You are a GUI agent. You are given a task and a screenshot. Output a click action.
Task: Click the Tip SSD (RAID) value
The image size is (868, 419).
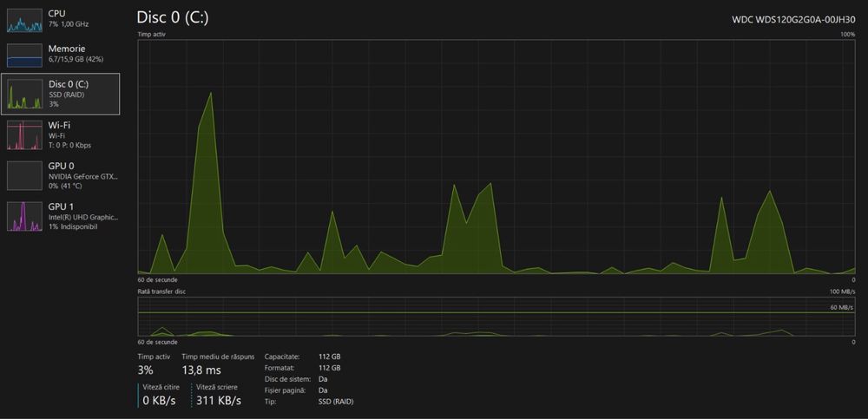336,402
